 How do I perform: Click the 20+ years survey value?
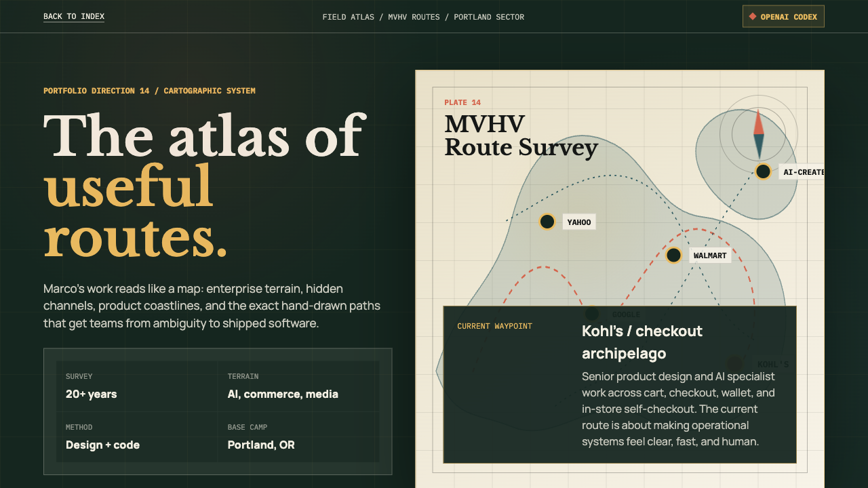click(x=92, y=394)
